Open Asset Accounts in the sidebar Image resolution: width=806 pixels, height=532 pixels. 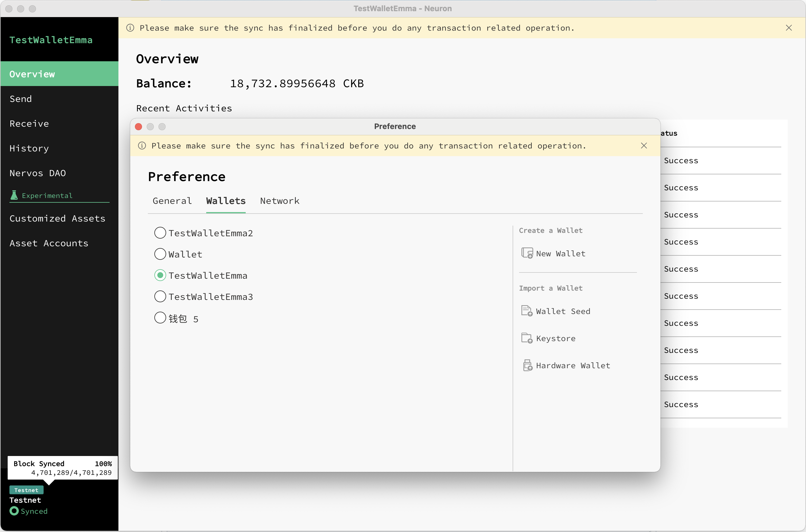coord(60,243)
